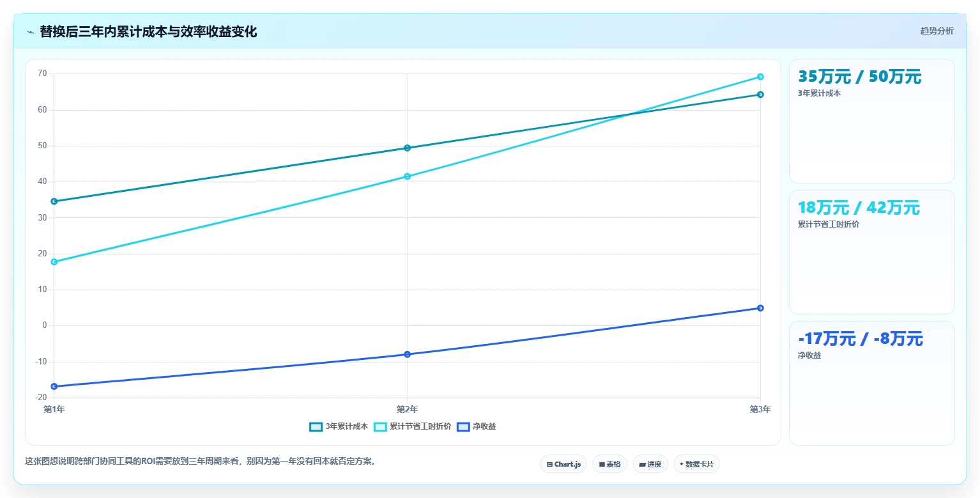980x498 pixels.
Task: Click the ROI explanation note below chart
Action: pos(200,461)
